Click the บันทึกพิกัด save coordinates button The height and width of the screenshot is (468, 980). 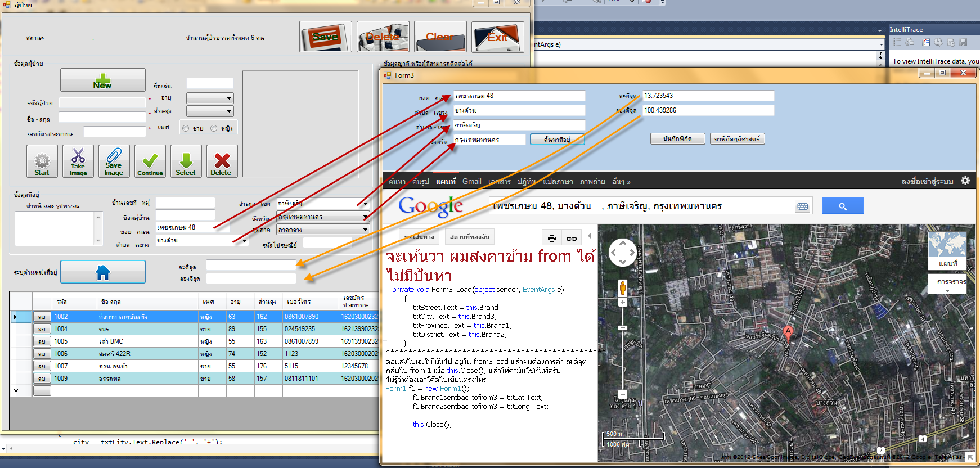677,138
